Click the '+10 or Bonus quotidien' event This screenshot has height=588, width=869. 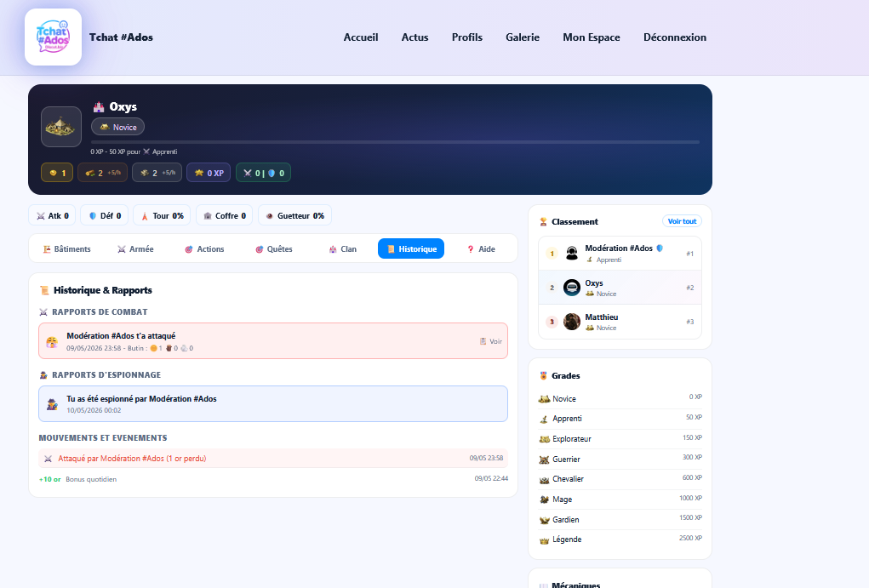pos(273,479)
